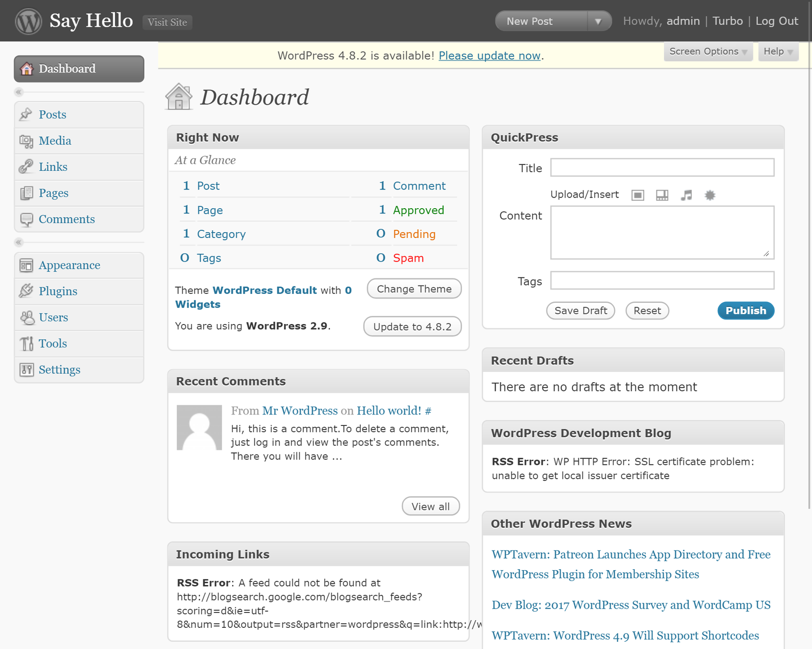The width and height of the screenshot is (812, 649).
Task: Click the Add Video icon in QuickPress
Action: point(662,195)
